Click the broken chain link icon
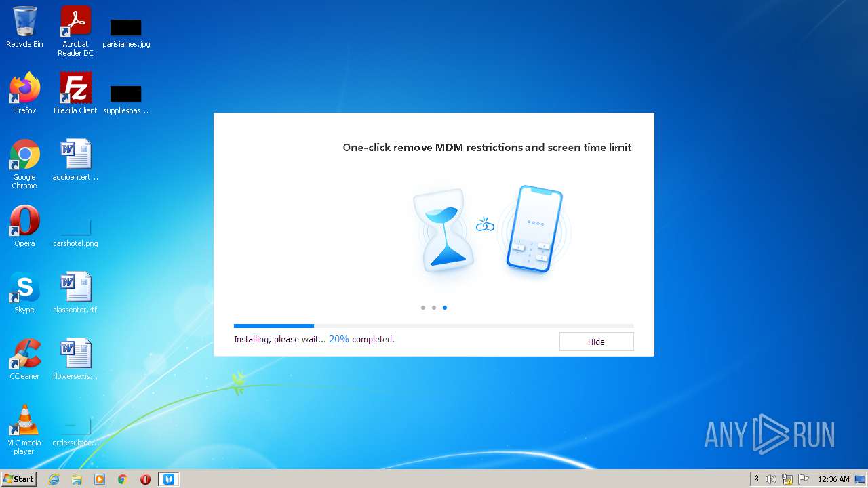 (485, 224)
